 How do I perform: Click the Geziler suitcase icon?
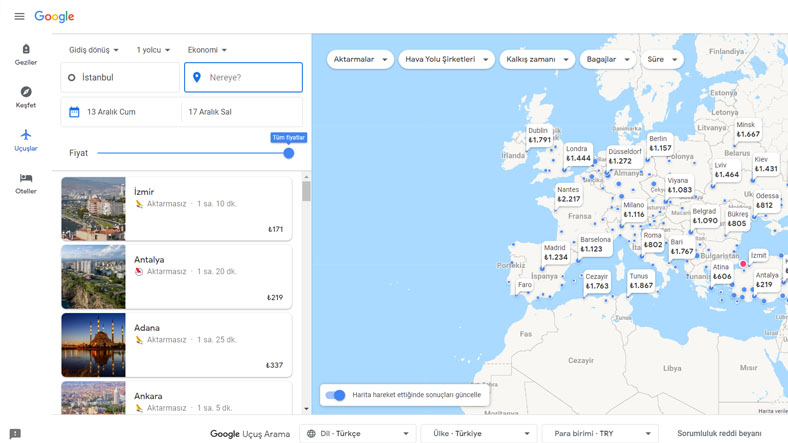[x=26, y=49]
